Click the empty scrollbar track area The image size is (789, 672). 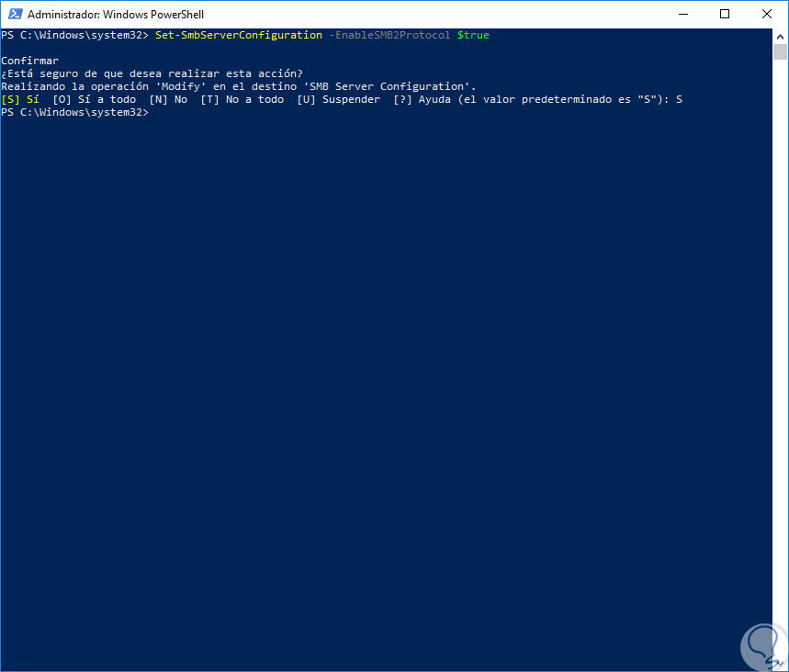(780, 367)
